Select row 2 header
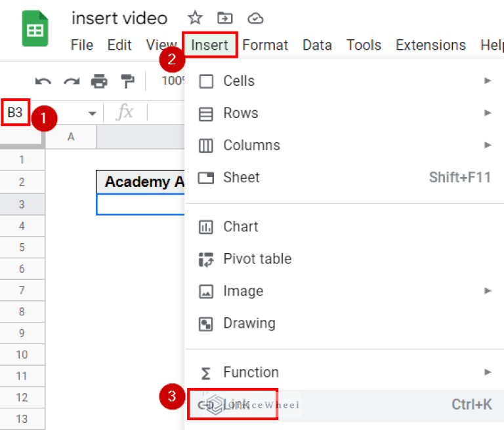The height and width of the screenshot is (430, 504). (22, 182)
